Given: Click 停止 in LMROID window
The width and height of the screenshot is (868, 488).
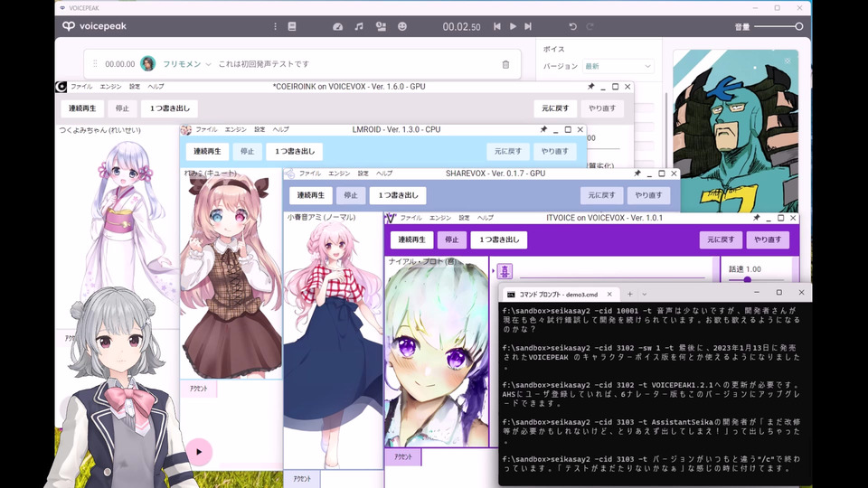Looking at the screenshot, I should coord(247,151).
